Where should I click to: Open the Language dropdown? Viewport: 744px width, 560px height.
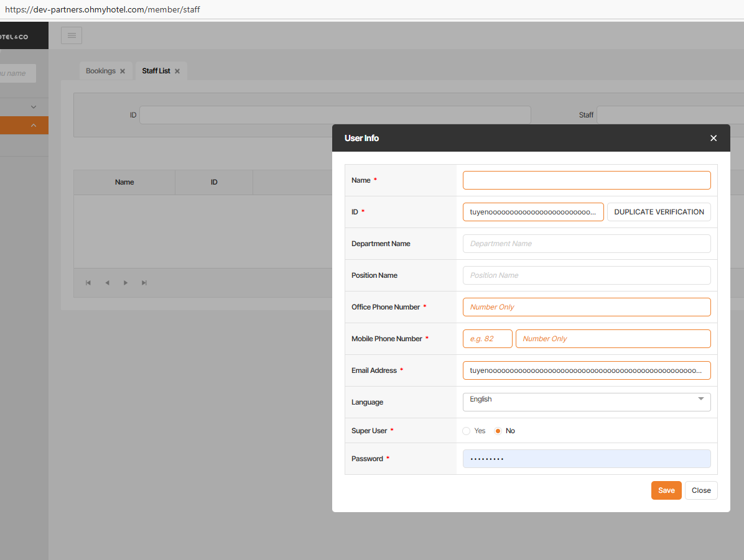pyautogui.click(x=586, y=402)
